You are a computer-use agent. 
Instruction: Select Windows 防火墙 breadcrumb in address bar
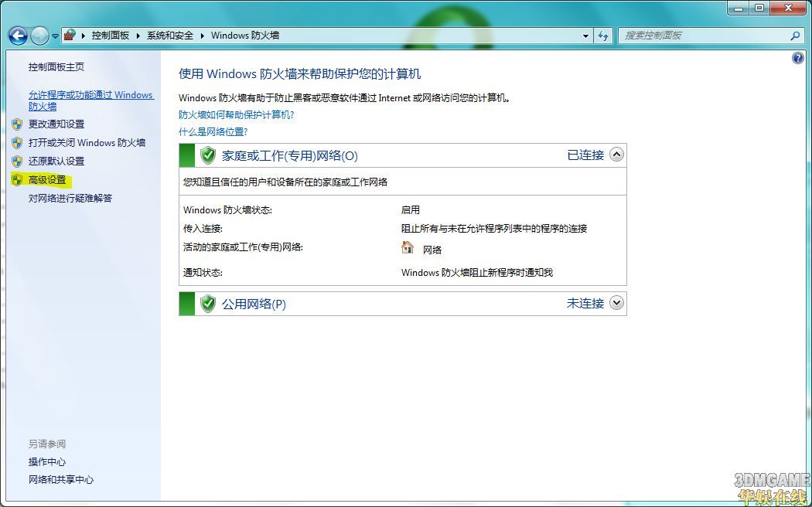(x=245, y=36)
